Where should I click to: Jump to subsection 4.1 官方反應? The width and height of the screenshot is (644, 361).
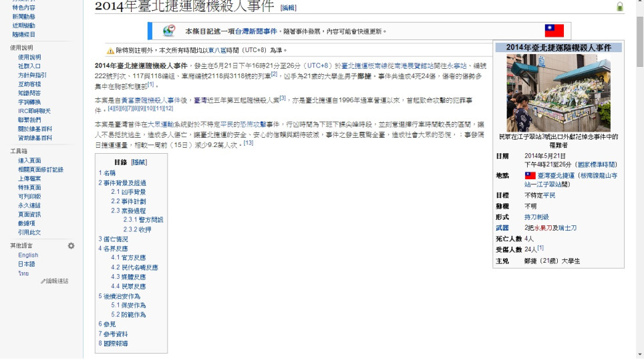click(128, 258)
